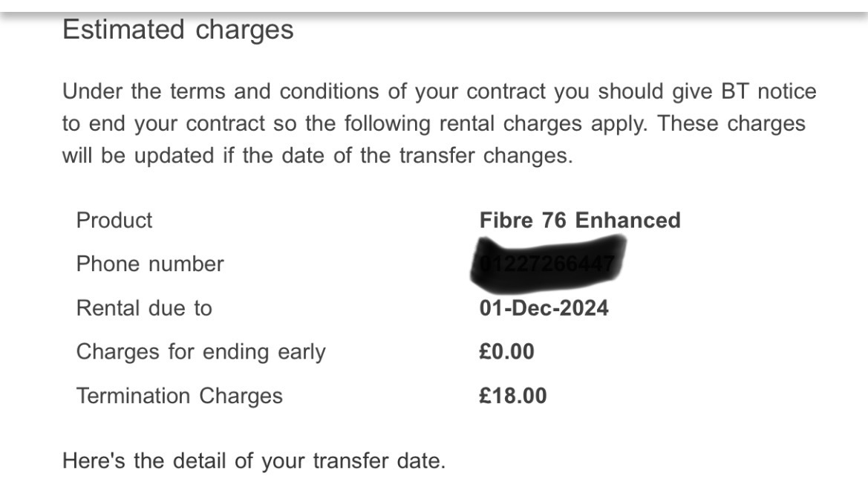Select the "Charges for ending early" label
Screen dimensions: 868x482
pyautogui.click(x=200, y=351)
